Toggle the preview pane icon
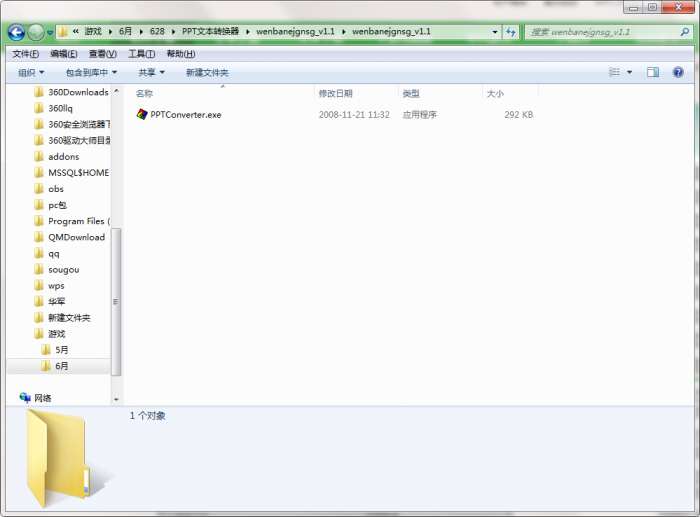700x517 pixels. click(653, 72)
